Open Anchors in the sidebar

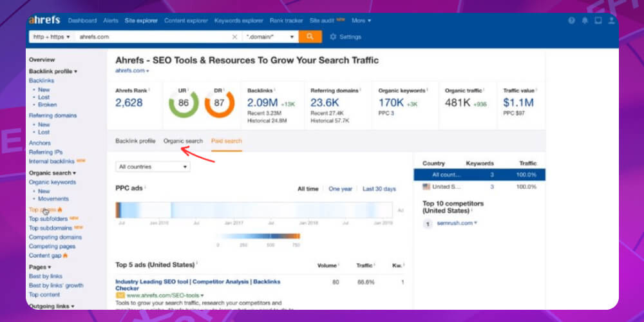point(40,143)
